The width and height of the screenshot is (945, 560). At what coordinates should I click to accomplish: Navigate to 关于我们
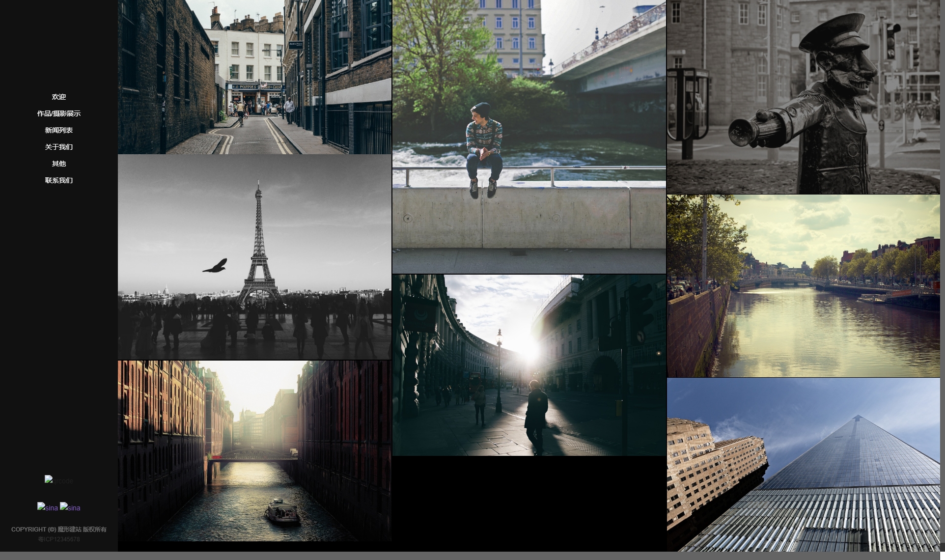[x=59, y=147]
